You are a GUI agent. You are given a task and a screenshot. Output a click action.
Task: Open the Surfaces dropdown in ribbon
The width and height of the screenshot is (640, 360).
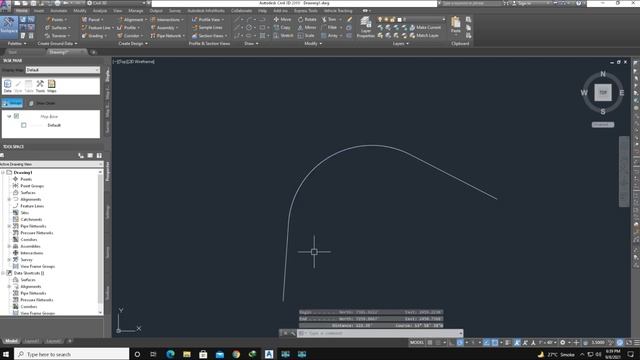(58, 27)
